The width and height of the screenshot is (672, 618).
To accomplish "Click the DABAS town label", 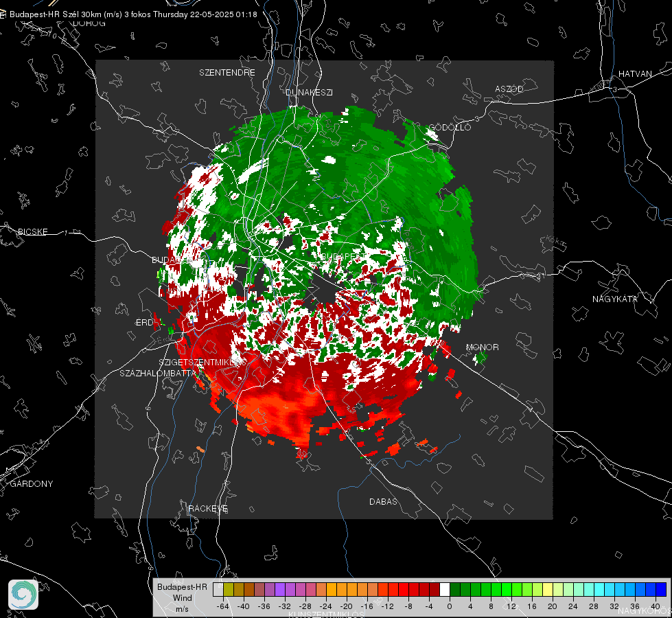I will 383,501.
